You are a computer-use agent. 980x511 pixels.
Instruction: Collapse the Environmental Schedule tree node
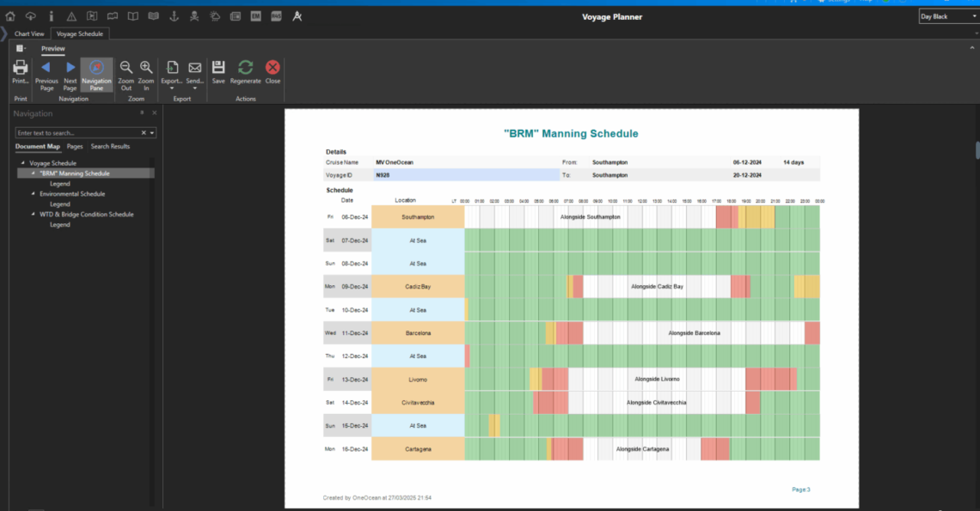pos(34,194)
